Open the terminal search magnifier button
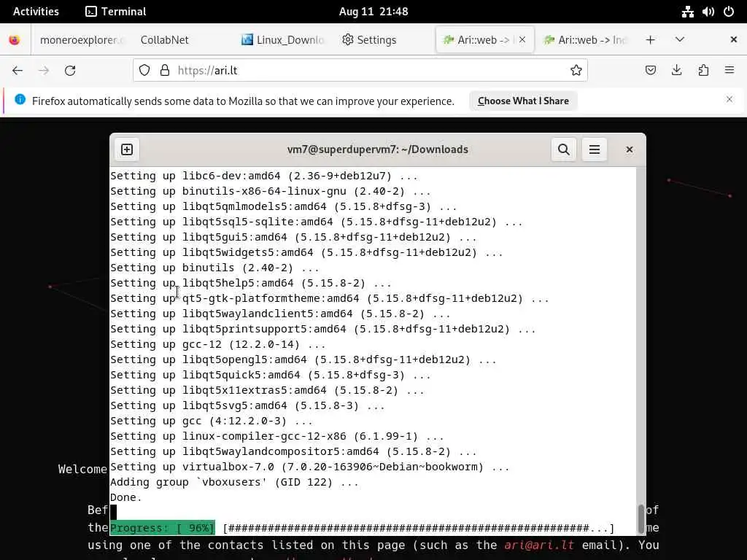 [x=564, y=149]
